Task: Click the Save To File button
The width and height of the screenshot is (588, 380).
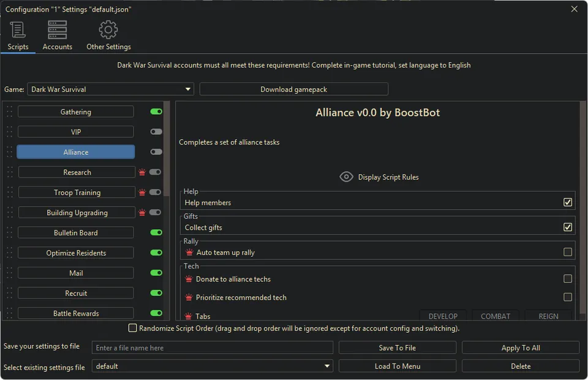Action: pos(397,348)
